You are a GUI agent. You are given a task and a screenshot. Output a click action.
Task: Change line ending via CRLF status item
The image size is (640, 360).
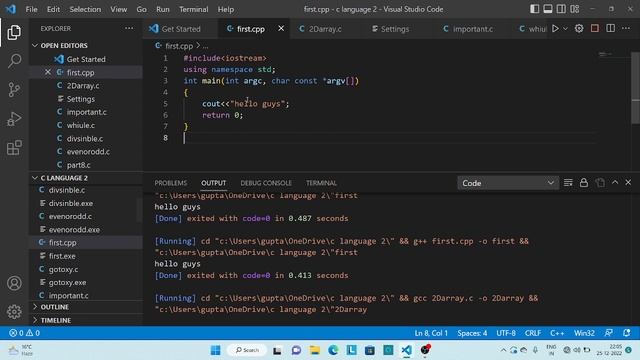click(533, 333)
